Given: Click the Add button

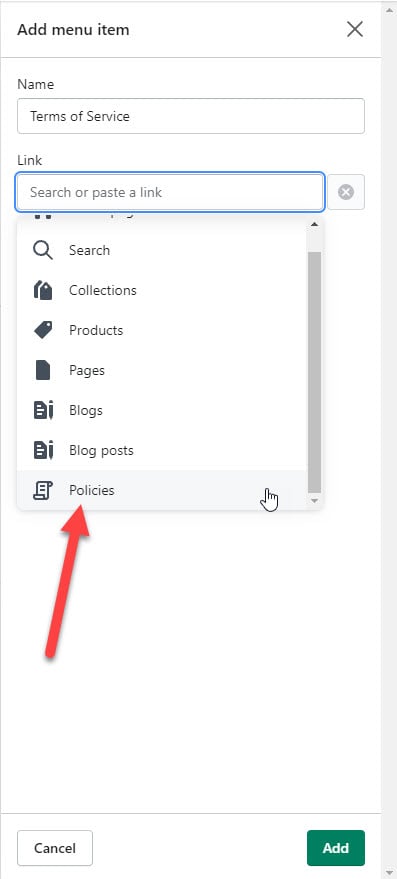Looking at the screenshot, I should [336, 848].
